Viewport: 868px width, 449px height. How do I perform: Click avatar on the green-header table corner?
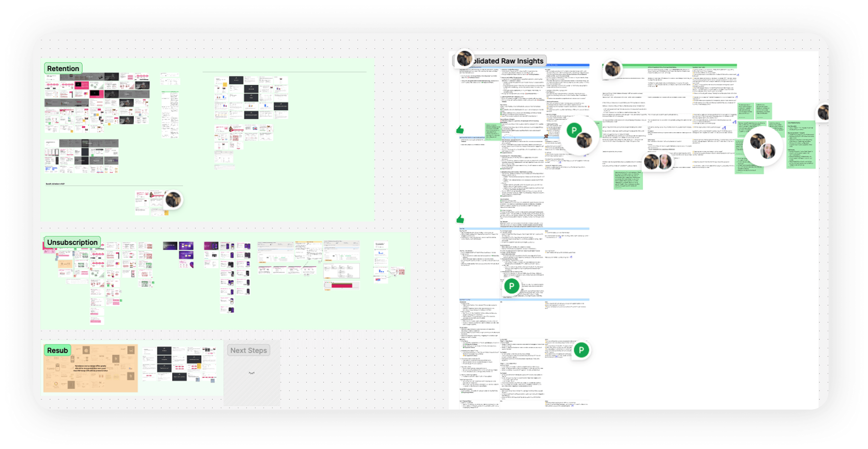(612, 69)
